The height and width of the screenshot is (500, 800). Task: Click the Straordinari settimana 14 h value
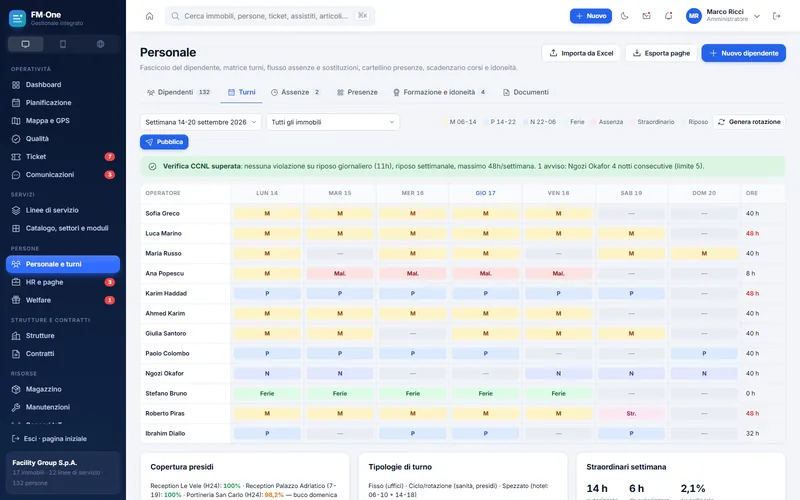(596, 488)
